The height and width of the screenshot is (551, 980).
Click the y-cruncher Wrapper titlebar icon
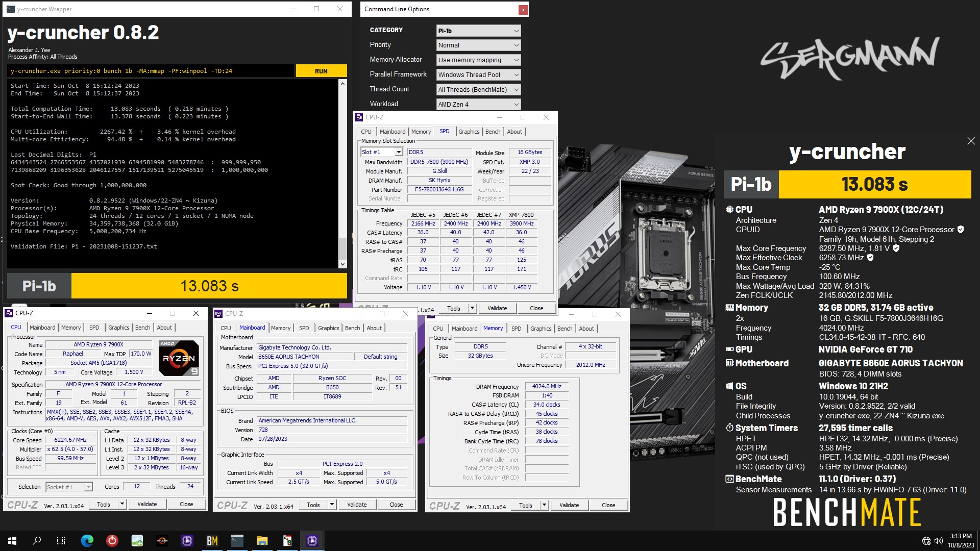10,9
